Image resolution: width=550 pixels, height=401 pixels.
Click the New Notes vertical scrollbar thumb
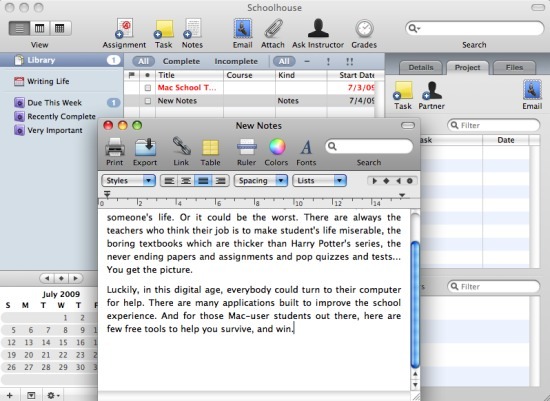(x=415, y=304)
